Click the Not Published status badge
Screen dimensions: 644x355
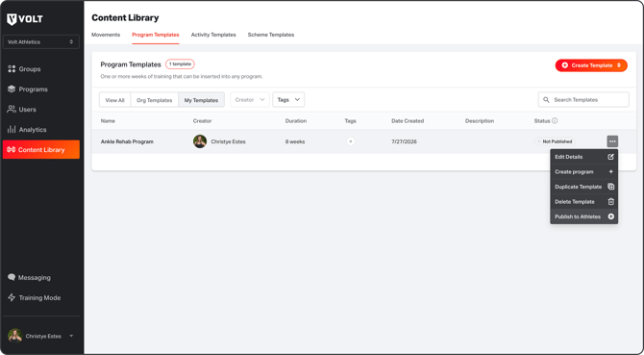coord(555,141)
